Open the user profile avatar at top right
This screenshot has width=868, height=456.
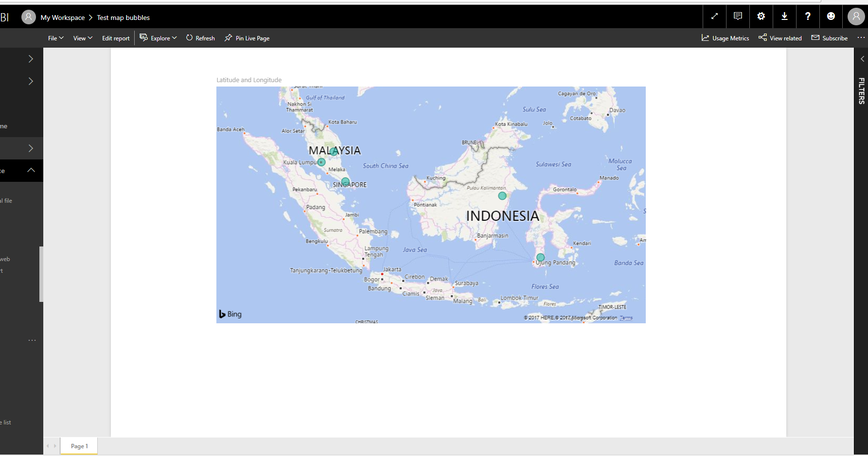tap(856, 17)
